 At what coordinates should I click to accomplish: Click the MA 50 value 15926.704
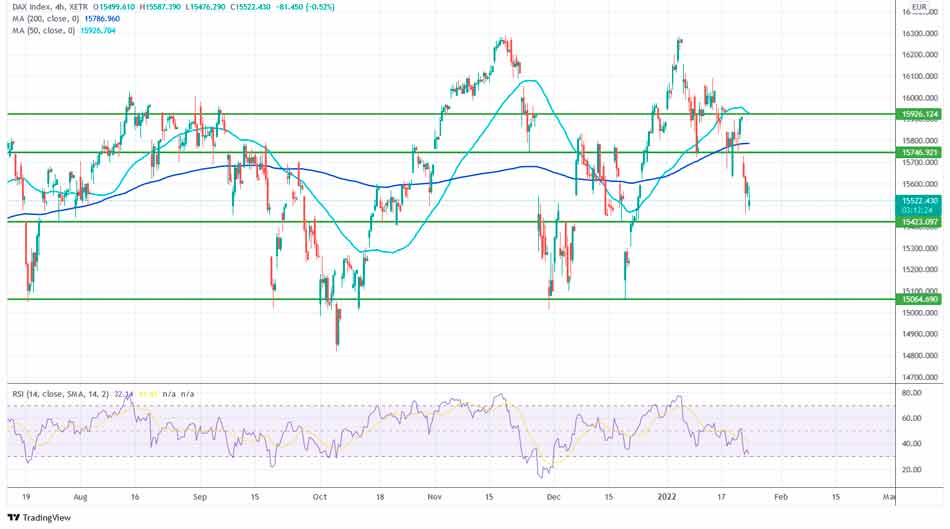[x=98, y=30]
